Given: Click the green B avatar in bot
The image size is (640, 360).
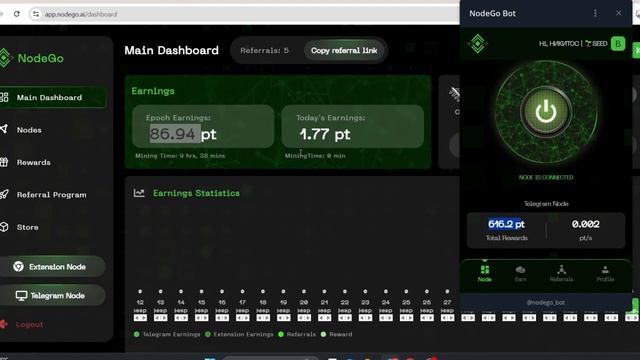Looking at the screenshot, I should click(x=618, y=44).
